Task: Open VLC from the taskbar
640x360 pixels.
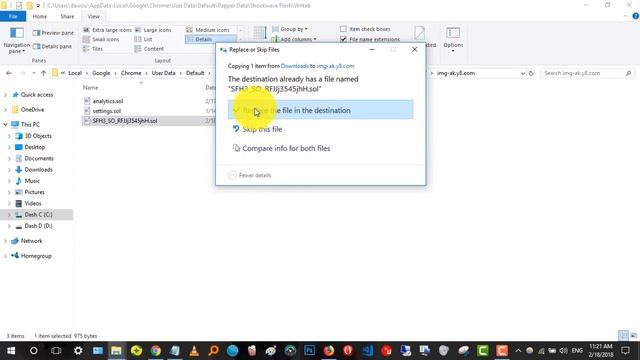Action: 194,351
